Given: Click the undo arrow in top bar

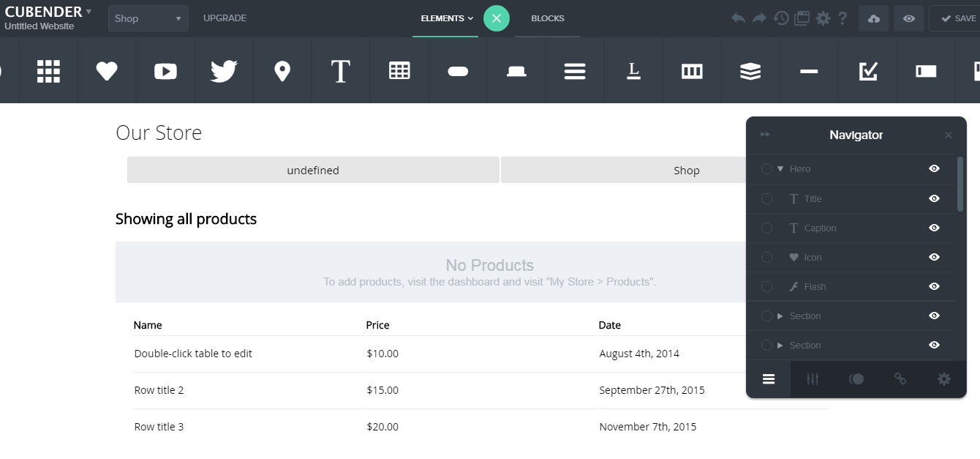Looking at the screenshot, I should tap(739, 18).
